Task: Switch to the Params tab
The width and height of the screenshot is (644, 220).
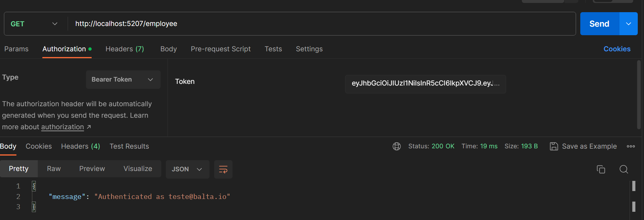Action: [x=16, y=49]
